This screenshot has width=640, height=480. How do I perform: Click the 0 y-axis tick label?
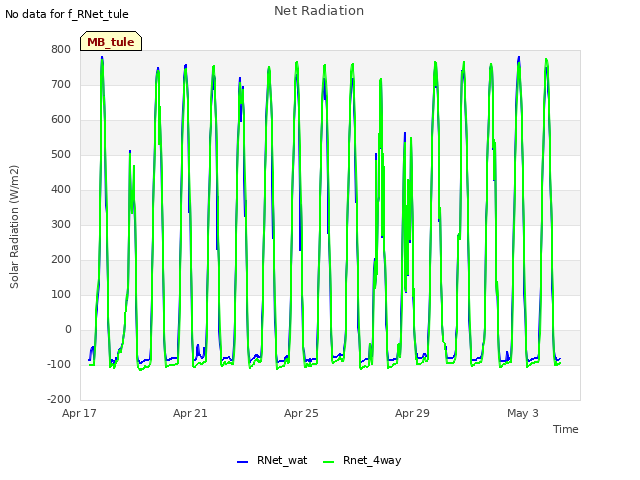point(68,329)
